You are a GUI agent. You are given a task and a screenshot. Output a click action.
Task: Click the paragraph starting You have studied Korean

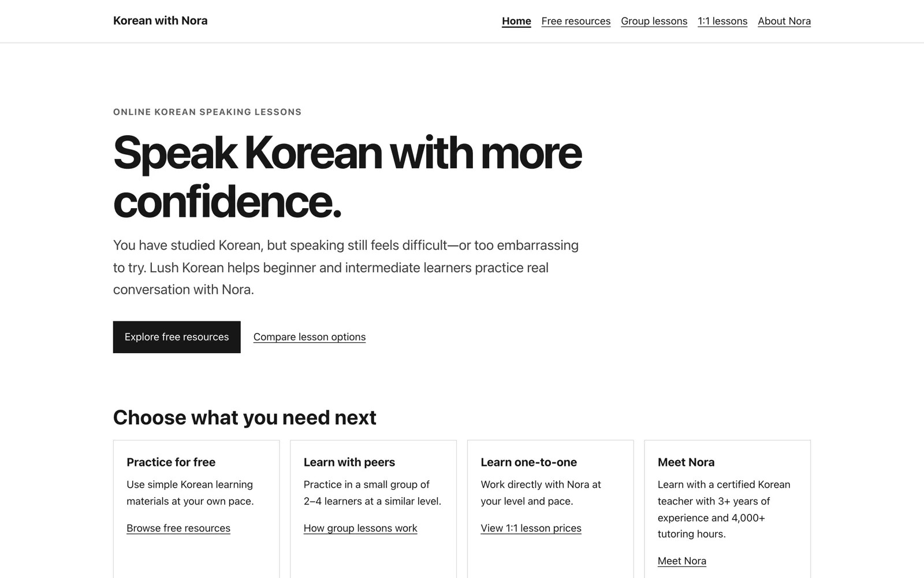[x=346, y=268]
